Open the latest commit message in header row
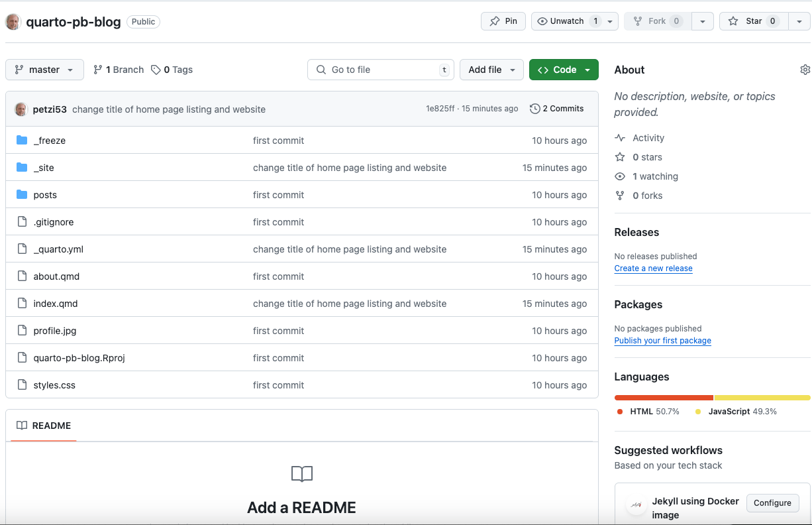Viewport: 812px width, 525px height. (x=169, y=109)
